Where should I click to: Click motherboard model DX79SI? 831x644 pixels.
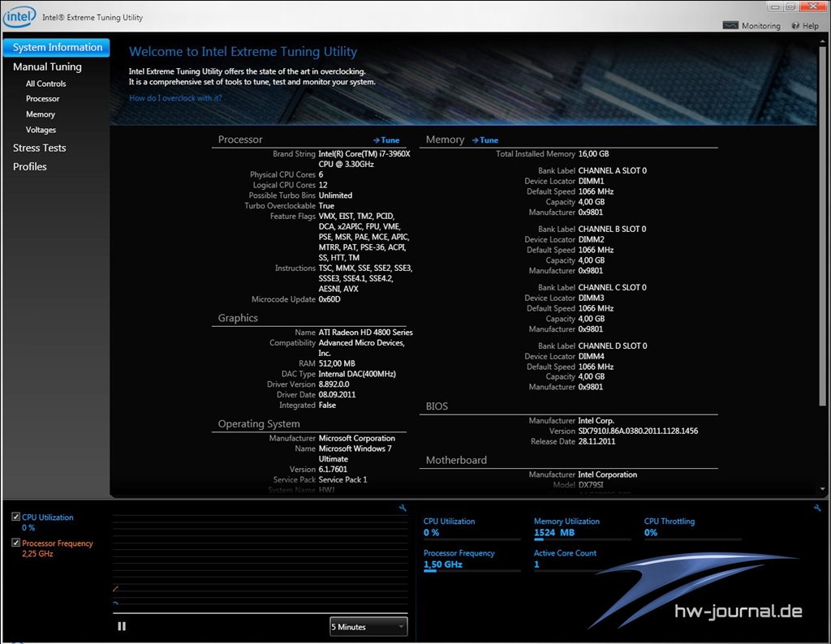point(591,485)
